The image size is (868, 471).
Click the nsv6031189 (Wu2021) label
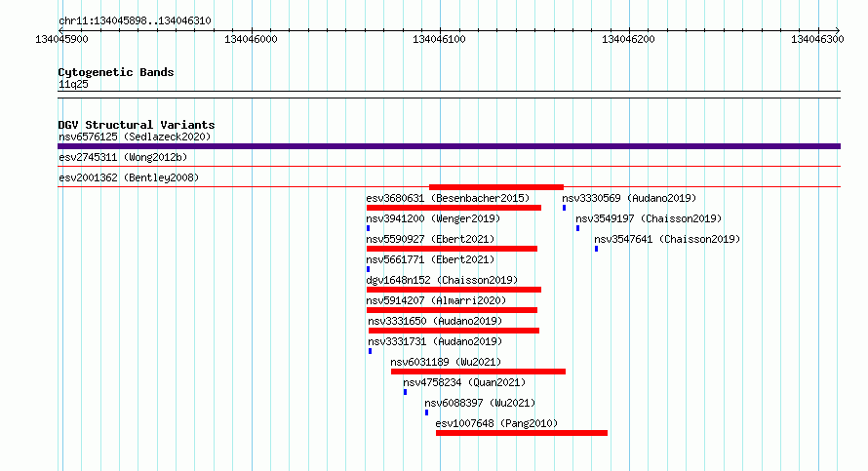[446, 362]
